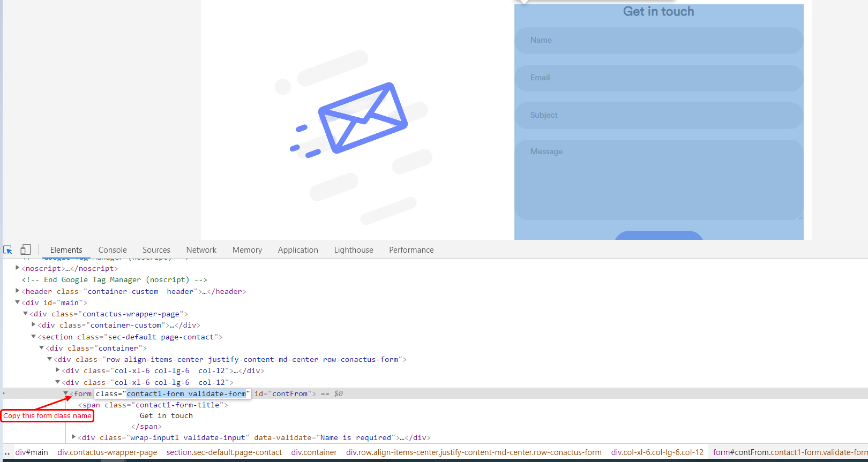The image size is (868, 462).
Task: Open the Console tab
Action: pos(113,250)
